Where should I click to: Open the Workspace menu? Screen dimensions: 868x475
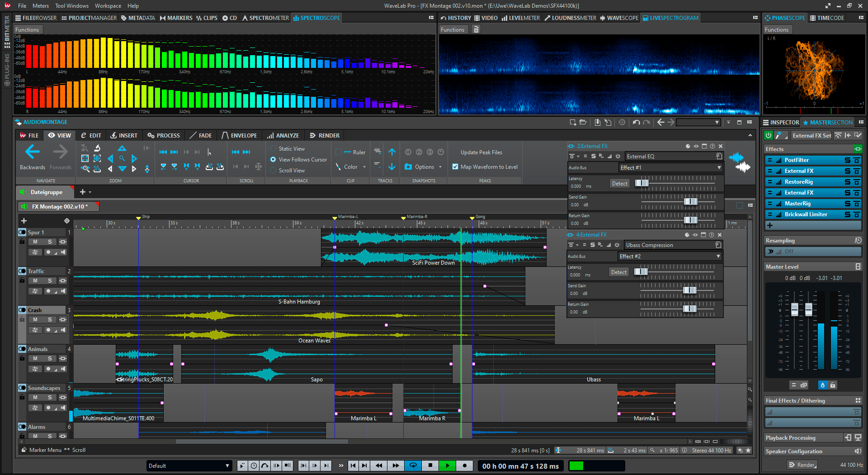click(x=108, y=5)
